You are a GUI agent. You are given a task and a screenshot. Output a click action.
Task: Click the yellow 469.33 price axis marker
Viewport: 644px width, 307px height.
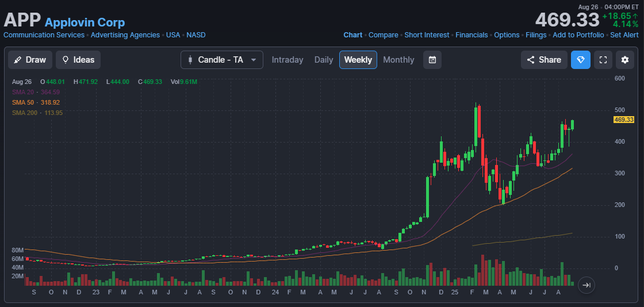click(x=624, y=120)
